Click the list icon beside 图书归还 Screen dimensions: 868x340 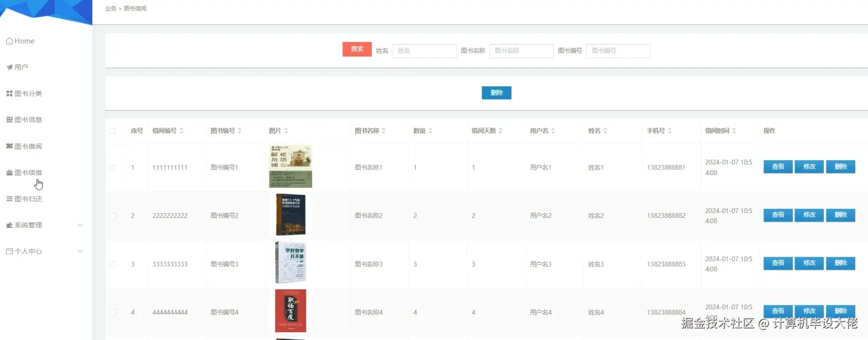[9, 199]
